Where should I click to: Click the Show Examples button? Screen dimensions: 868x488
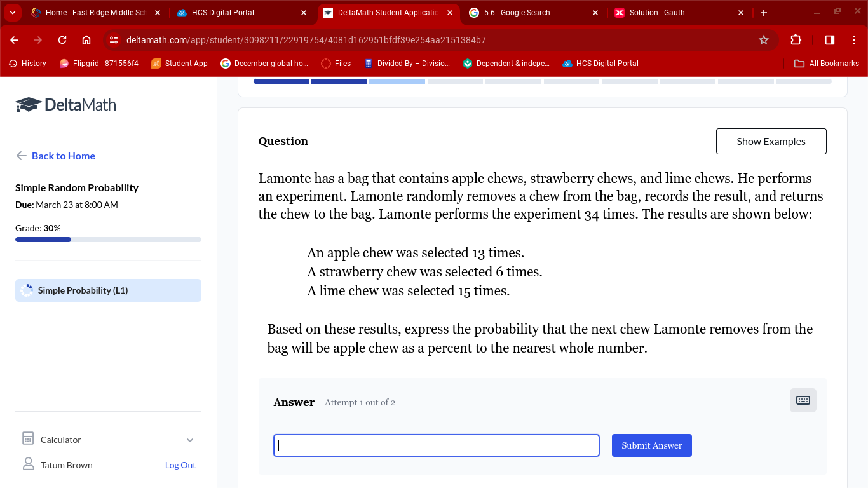tap(771, 141)
